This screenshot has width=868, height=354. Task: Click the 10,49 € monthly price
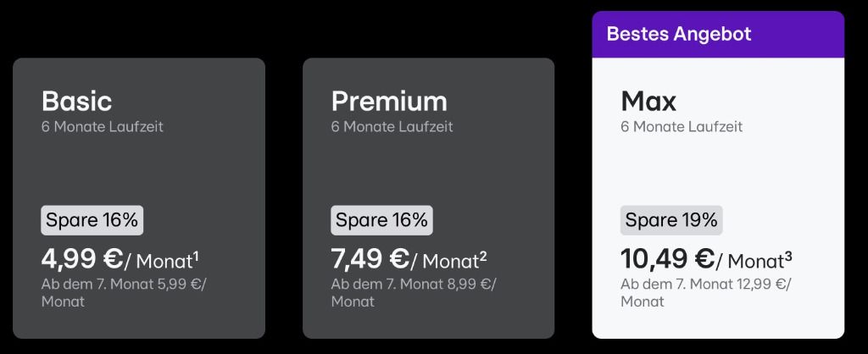668,258
